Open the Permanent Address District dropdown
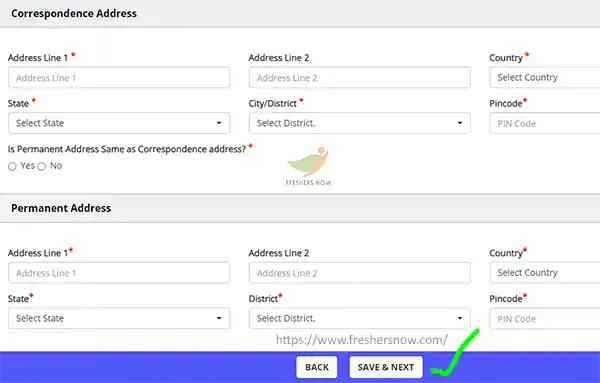 click(x=360, y=318)
